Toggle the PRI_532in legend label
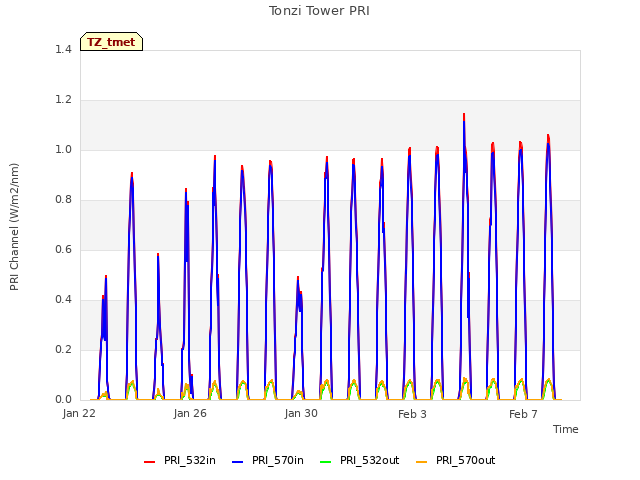640x480 pixels. coord(190,460)
